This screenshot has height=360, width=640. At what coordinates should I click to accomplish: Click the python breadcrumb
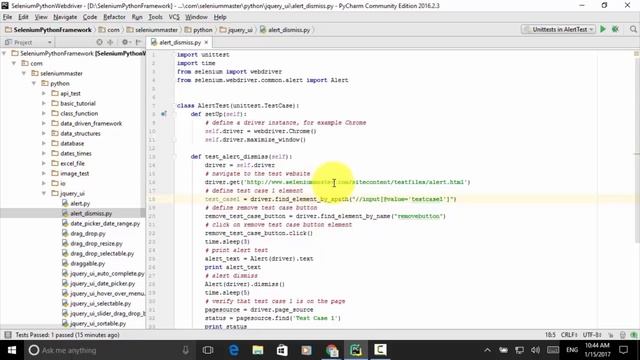click(199, 30)
